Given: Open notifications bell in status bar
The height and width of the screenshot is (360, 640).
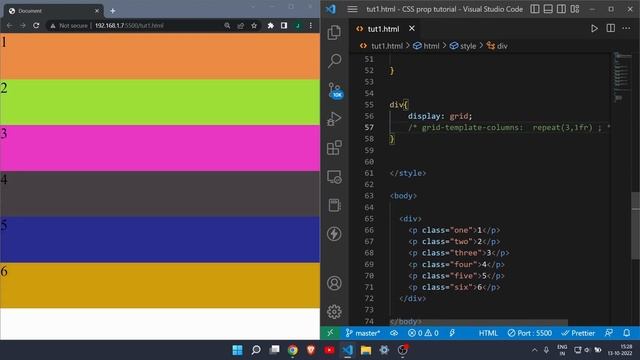Looking at the screenshot, I should tap(627, 333).
